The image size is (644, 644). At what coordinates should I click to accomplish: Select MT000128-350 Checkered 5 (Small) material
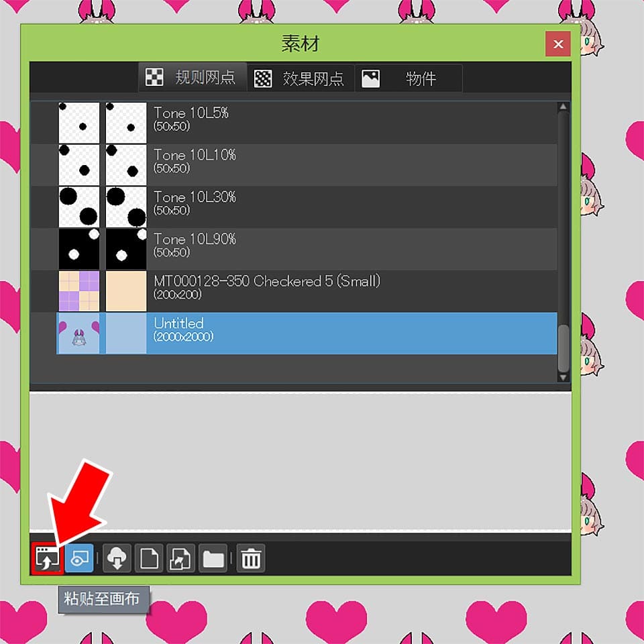click(x=294, y=290)
